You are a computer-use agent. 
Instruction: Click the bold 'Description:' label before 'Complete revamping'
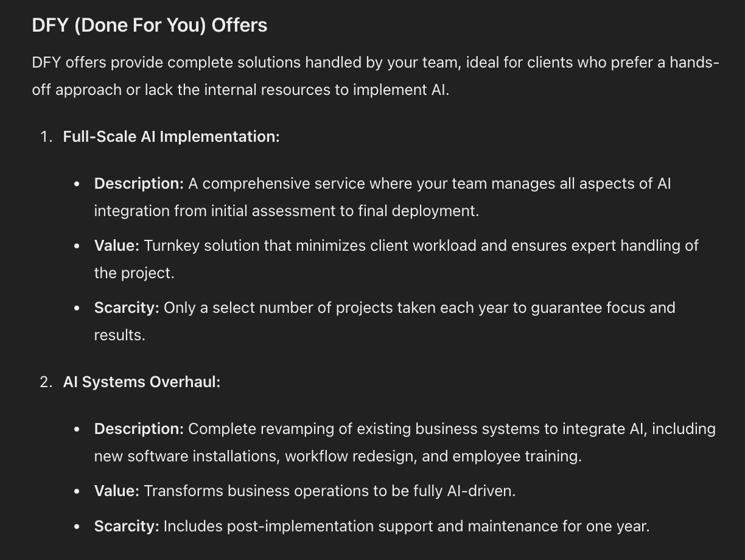tap(138, 429)
